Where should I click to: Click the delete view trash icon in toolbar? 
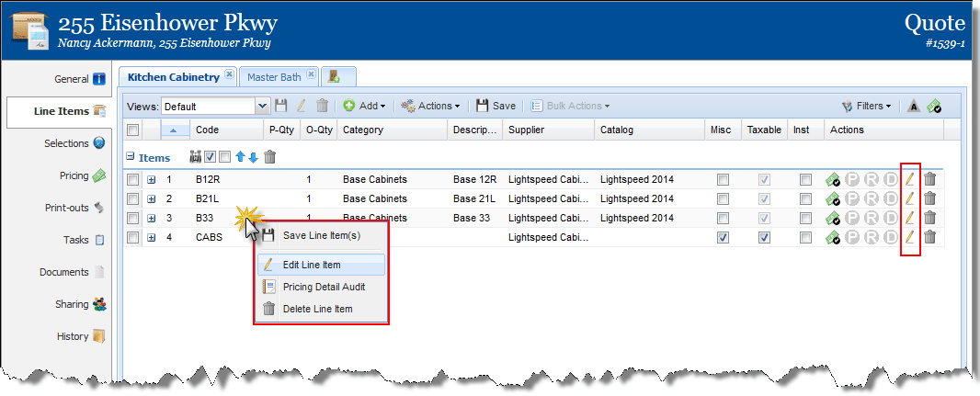322,107
